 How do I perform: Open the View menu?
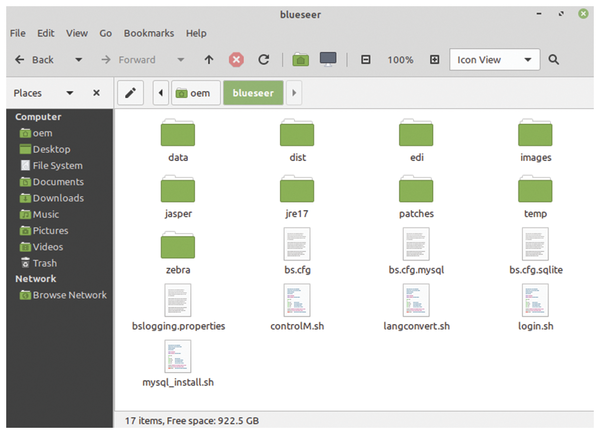click(77, 33)
